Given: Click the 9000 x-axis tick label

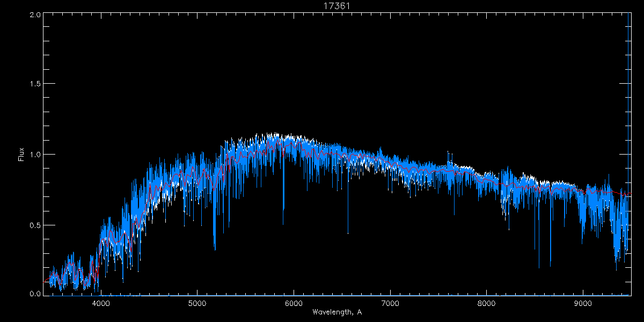Looking at the screenshot, I should coord(583,302).
